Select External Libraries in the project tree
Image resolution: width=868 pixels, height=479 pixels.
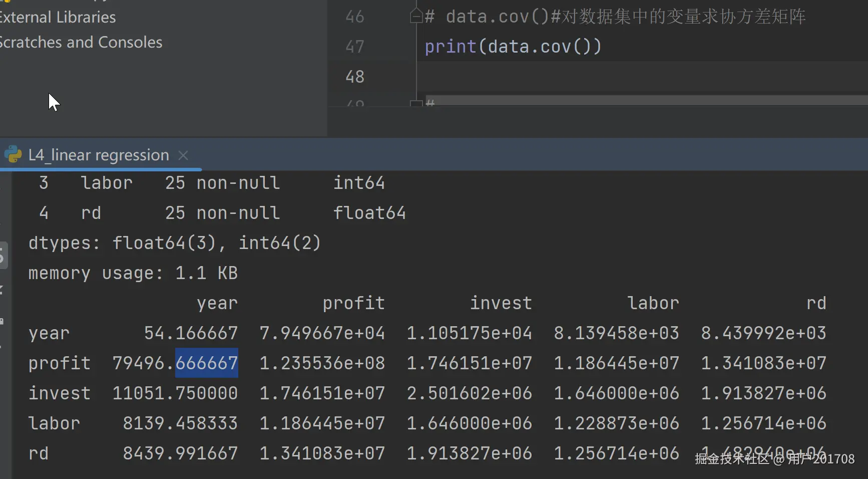point(58,18)
